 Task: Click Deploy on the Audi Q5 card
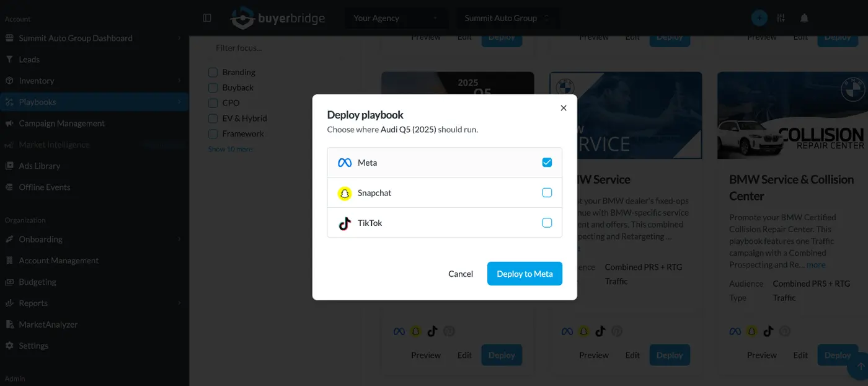pos(502,355)
